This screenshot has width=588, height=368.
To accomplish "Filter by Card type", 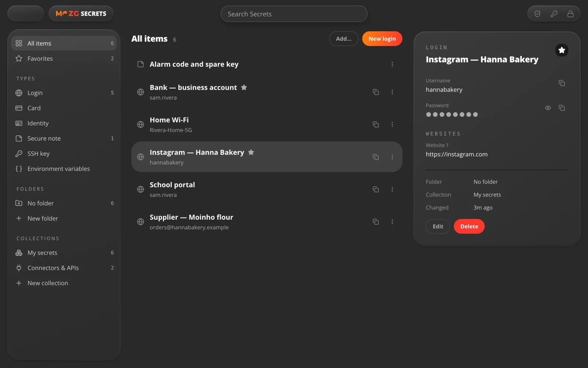I will click(x=64, y=108).
